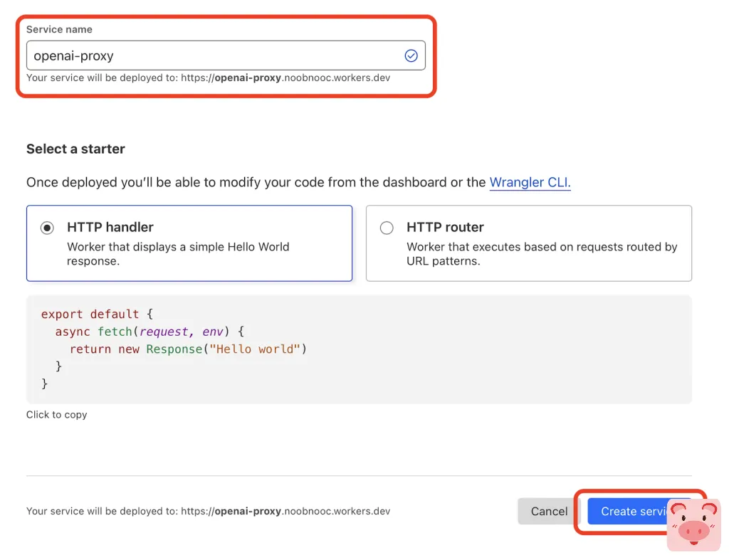Click the "Select a starter" heading
The image size is (729, 560).
point(75,149)
